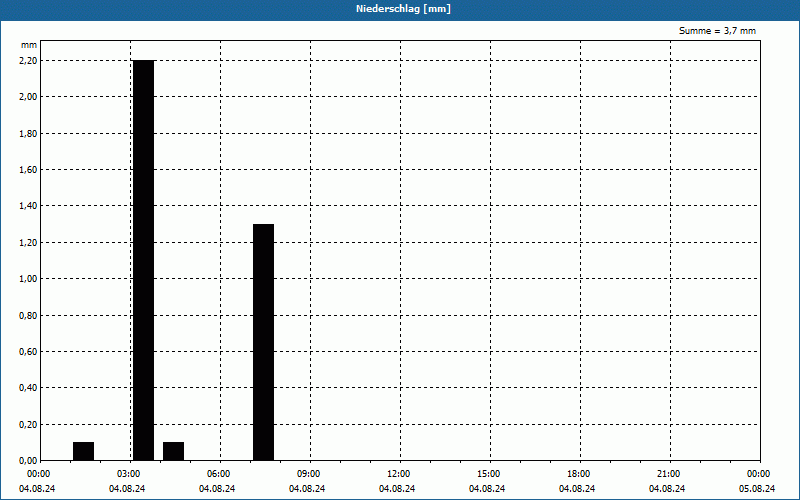Click the 1,30 mm bar near 07:30
Screen dimensions: 800x500
[x=263, y=342]
